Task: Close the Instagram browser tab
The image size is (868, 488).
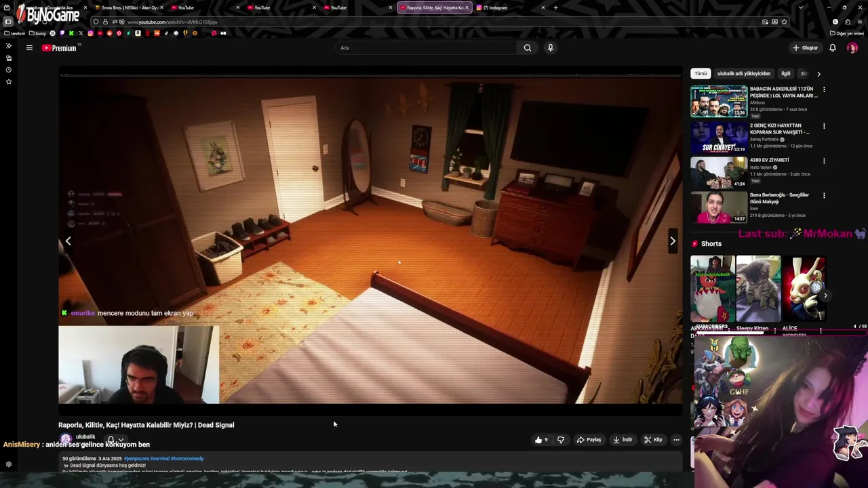Action: 542,7
